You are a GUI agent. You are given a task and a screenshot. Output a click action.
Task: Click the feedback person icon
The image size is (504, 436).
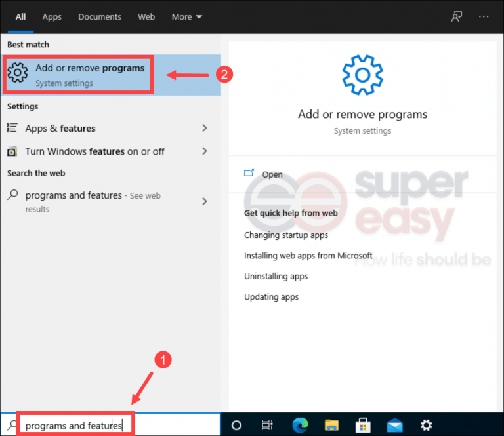pos(457,16)
